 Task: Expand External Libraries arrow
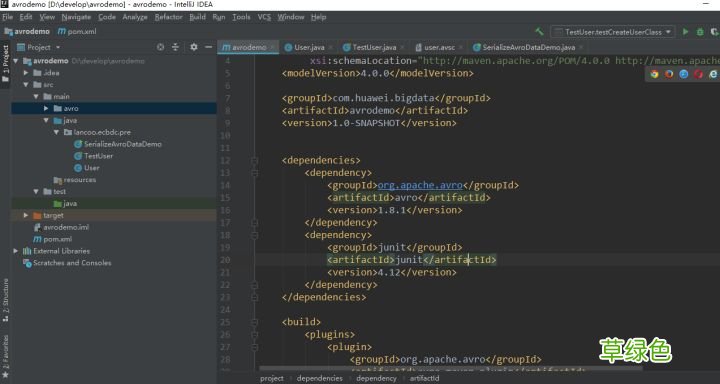pos(16,251)
